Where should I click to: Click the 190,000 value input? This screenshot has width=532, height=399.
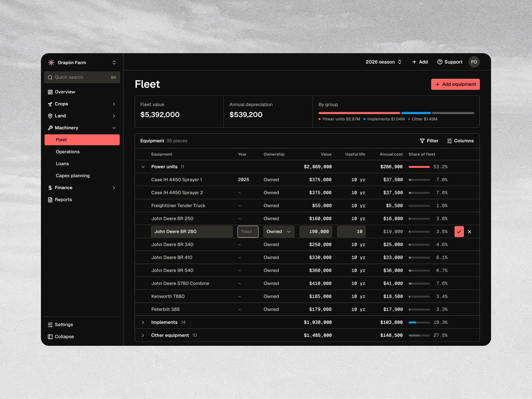[x=316, y=232]
